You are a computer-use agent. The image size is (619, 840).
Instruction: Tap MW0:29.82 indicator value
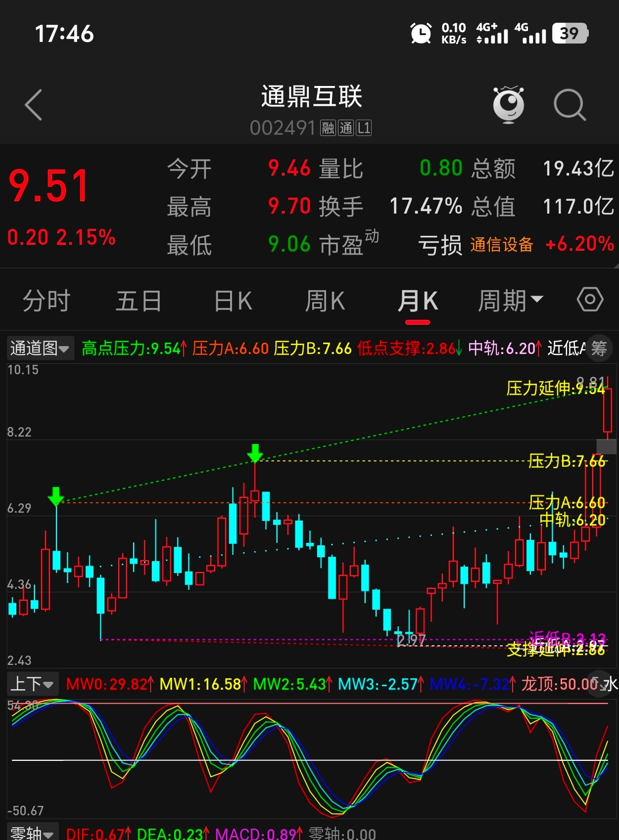[x=110, y=684]
